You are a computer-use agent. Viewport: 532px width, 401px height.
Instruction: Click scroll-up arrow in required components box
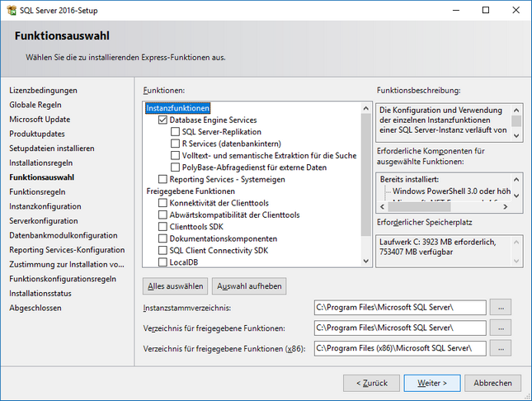coord(516,179)
